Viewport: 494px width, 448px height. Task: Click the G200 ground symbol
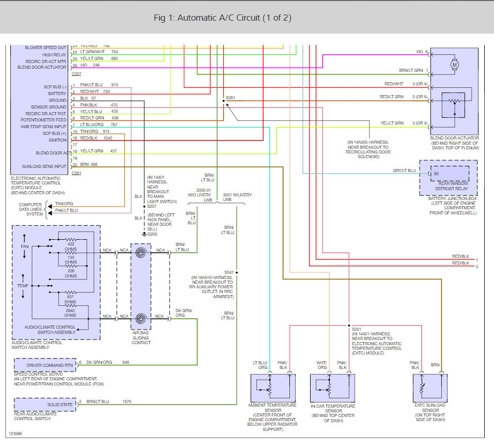pyautogui.click(x=144, y=234)
